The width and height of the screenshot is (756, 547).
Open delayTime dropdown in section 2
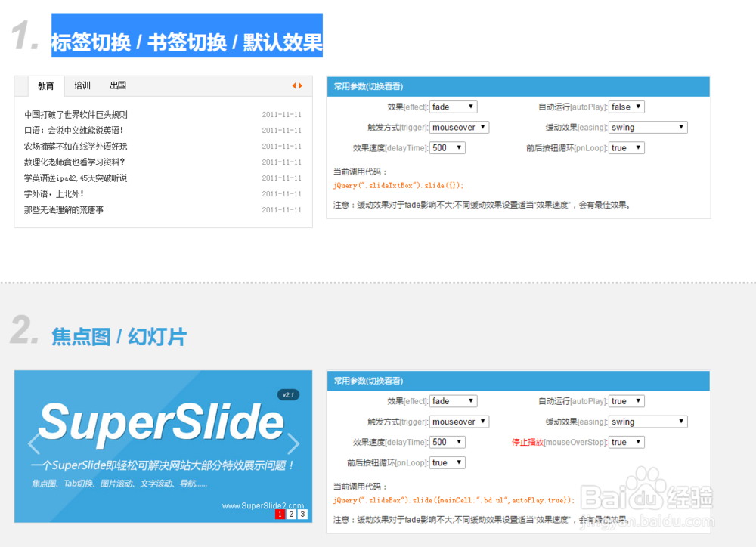click(x=448, y=442)
